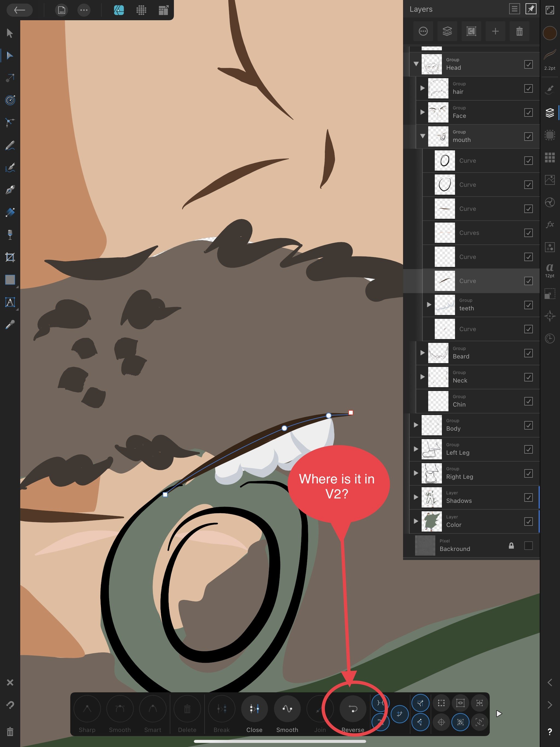Tap the mask layer icon
Image resolution: width=560 pixels, height=747 pixels.
[471, 31]
